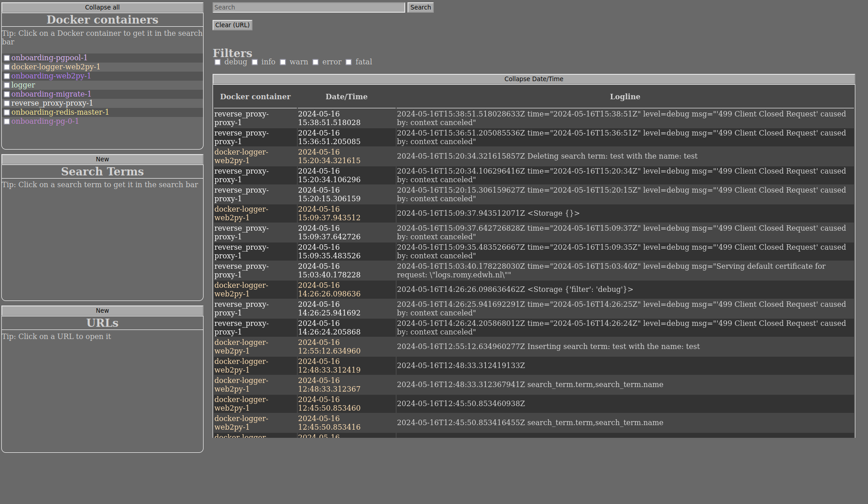Image resolution: width=868 pixels, height=504 pixels.
Task: Open onboarding-pgpool-1 container link
Action: coord(49,58)
